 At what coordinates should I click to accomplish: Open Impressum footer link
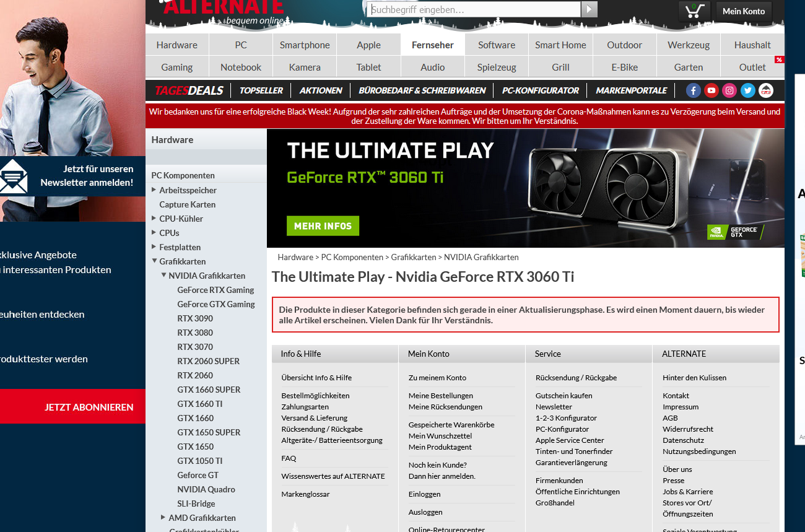(x=681, y=407)
